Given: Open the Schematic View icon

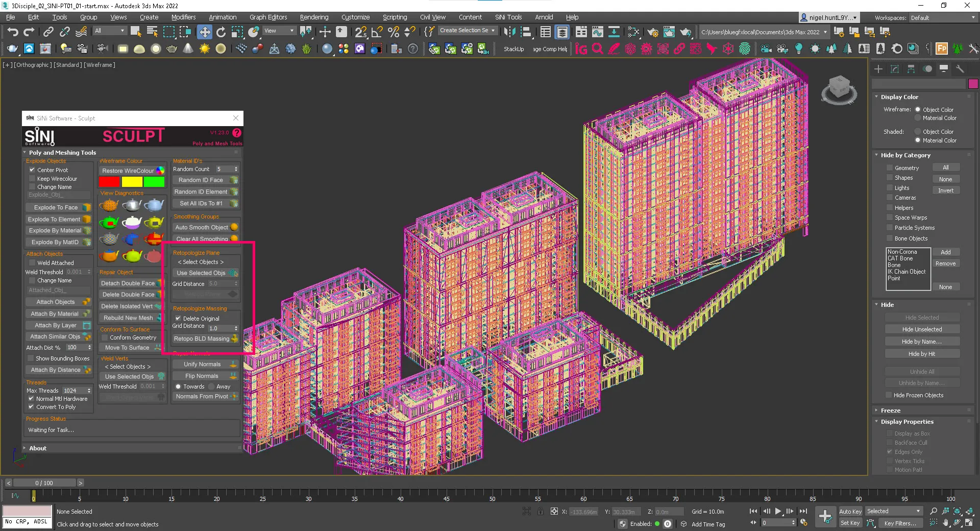Looking at the screenshot, I should [614, 32].
